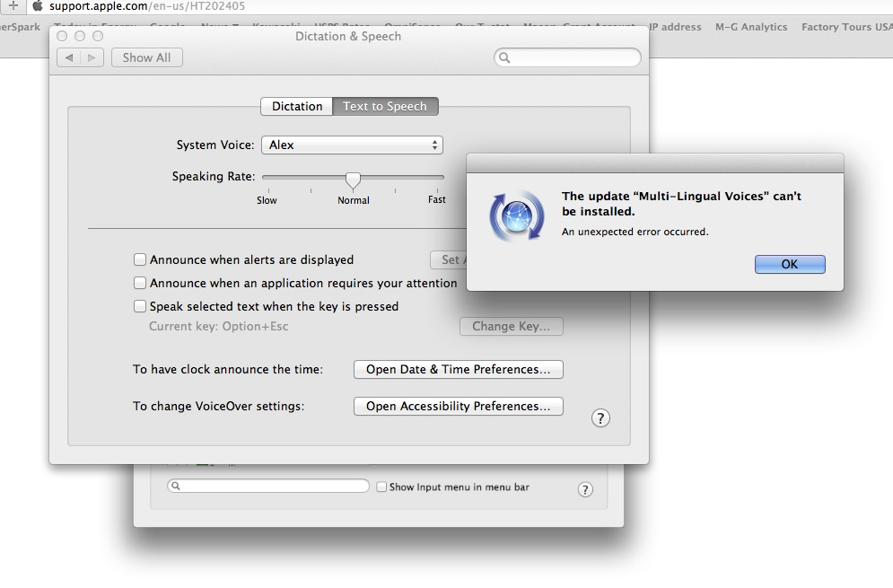
Task: Click the Apple logo icon in address bar
Action: point(38,6)
